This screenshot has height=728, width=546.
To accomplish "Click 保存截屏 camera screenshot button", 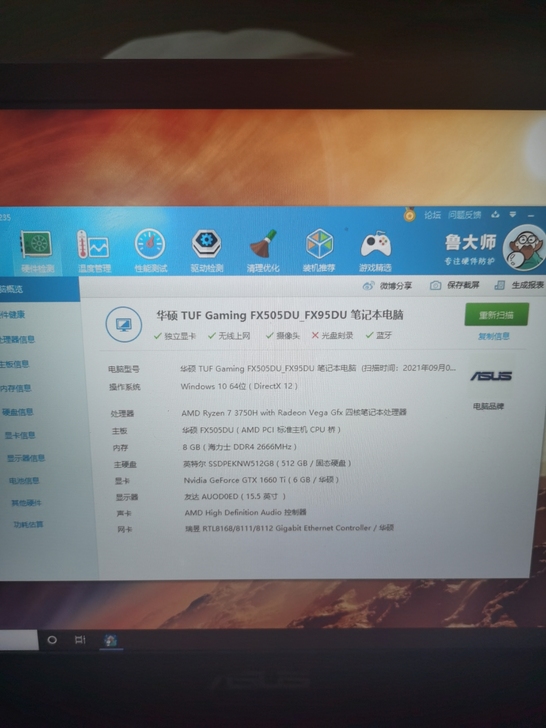I will tap(455, 285).
